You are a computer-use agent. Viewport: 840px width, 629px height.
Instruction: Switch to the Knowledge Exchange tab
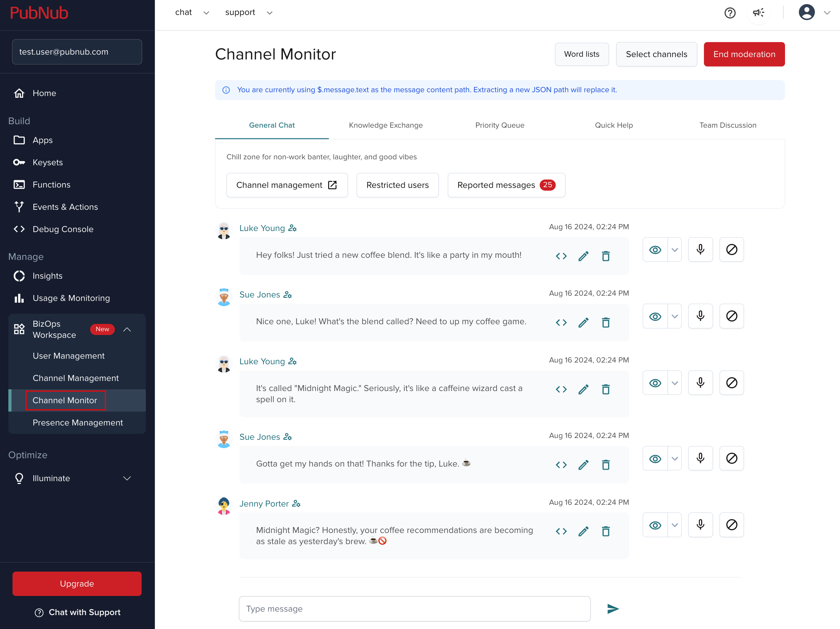point(386,125)
